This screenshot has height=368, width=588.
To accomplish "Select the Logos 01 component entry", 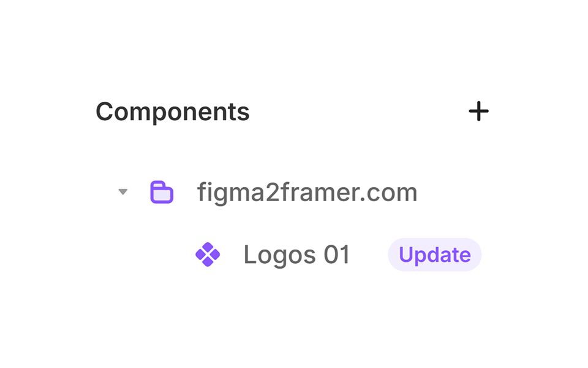I will tap(296, 255).
